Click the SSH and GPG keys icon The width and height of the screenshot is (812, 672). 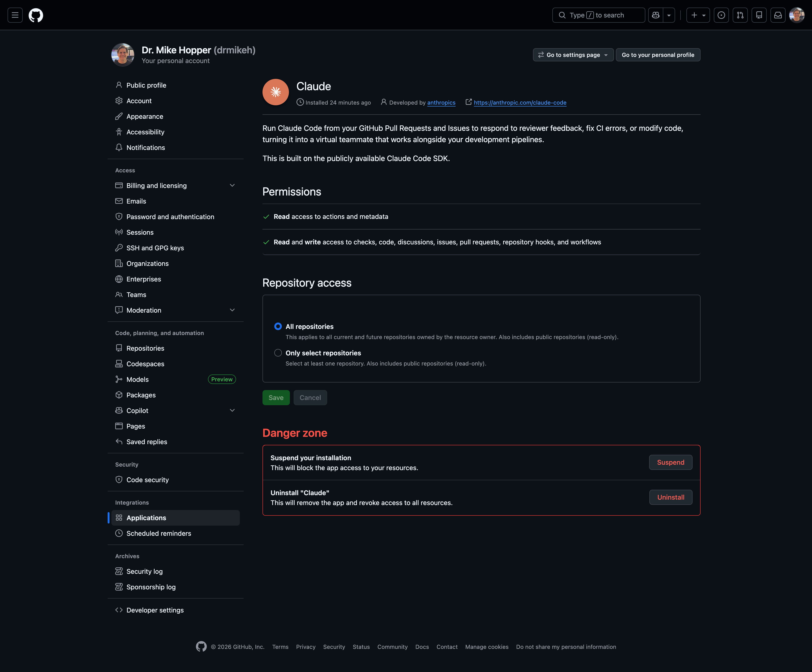tap(119, 248)
